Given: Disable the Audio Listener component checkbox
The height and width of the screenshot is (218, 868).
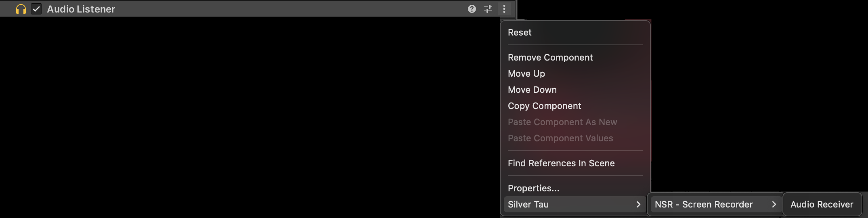Looking at the screenshot, I should point(36,9).
